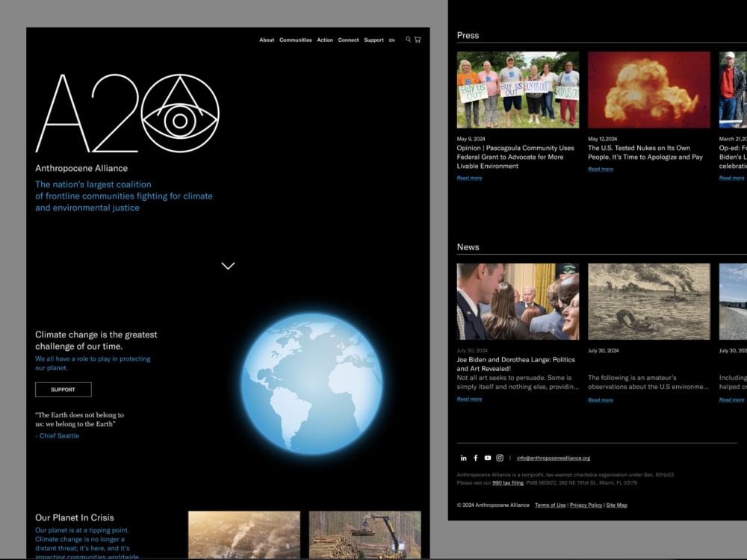
Task: Click the info@anthropocenealliance.org email link
Action: 553,458
